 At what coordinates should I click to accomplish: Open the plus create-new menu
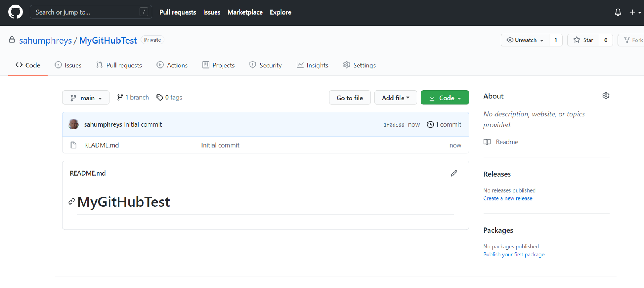[635, 12]
